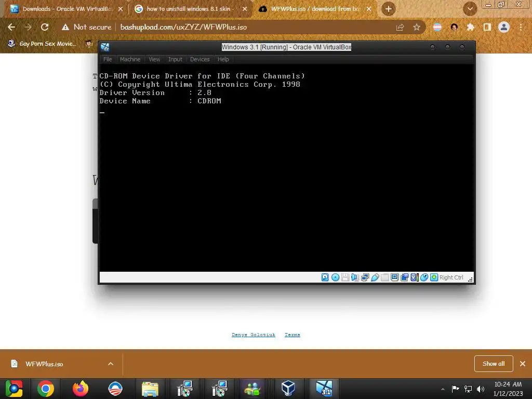
Task: Click the recording indicator icon in VirtualBox status bar
Action: [x=404, y=277]
